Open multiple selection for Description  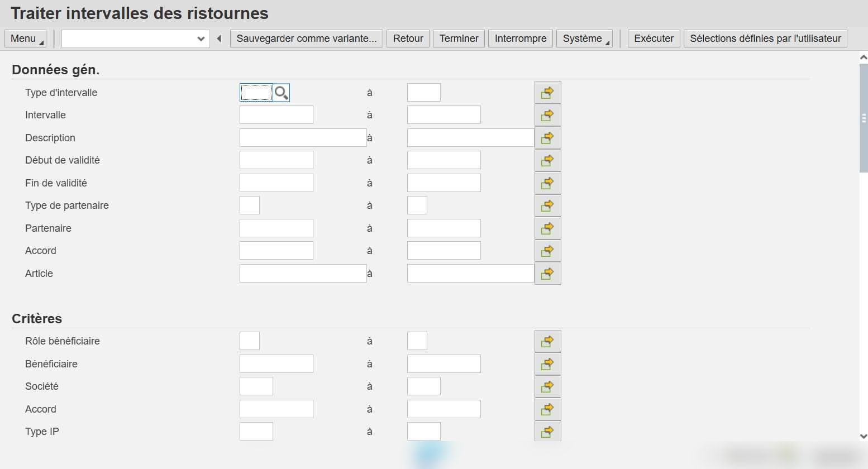click(x=547, y=138)
